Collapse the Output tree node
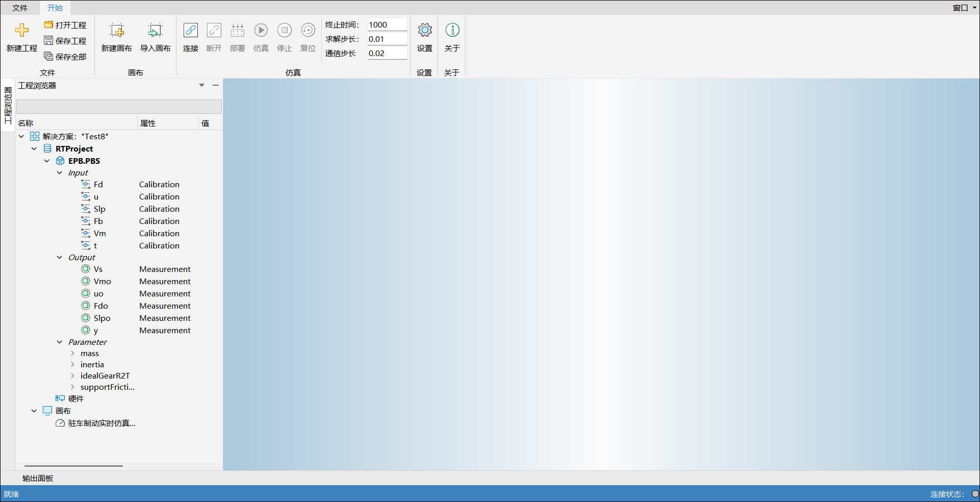Viewport: 980px width, 502px height. coord(60,258)
